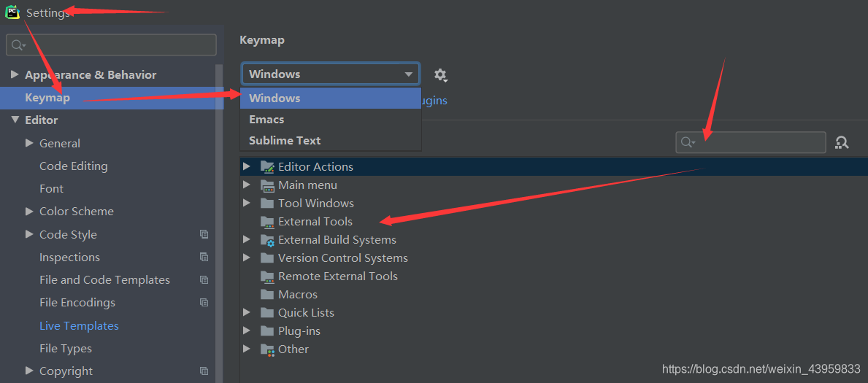Click the Macros folder icon
This screenshot has height=383, width=868.
(267, 295)
